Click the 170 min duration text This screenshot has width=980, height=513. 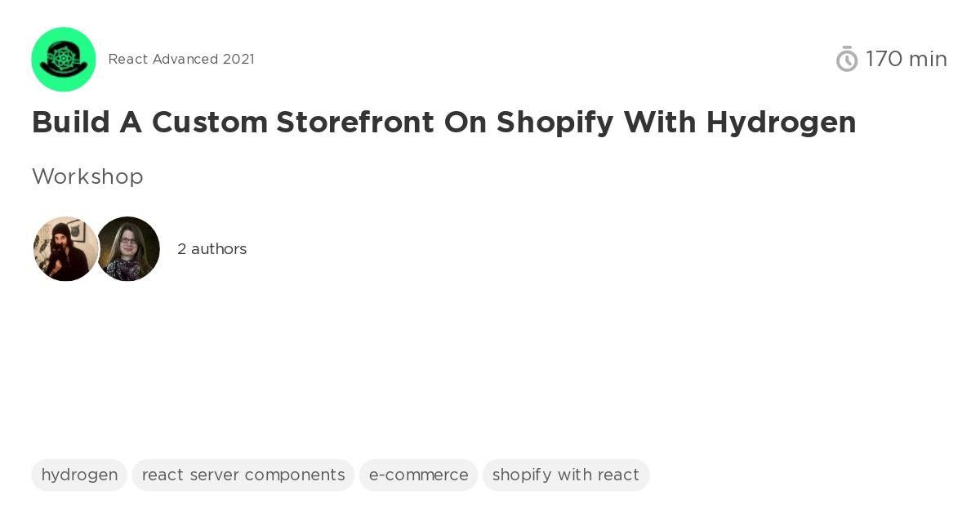[x=906, y=59]
